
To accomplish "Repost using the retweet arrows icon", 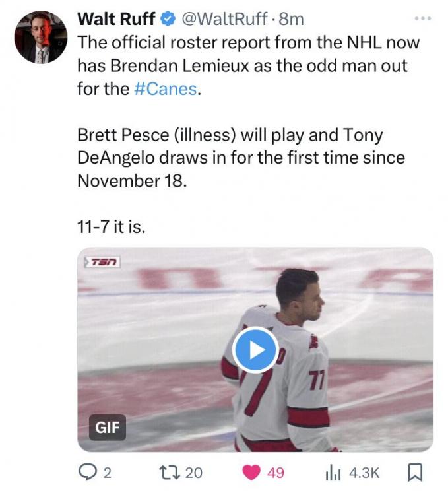I will (168, 472).
